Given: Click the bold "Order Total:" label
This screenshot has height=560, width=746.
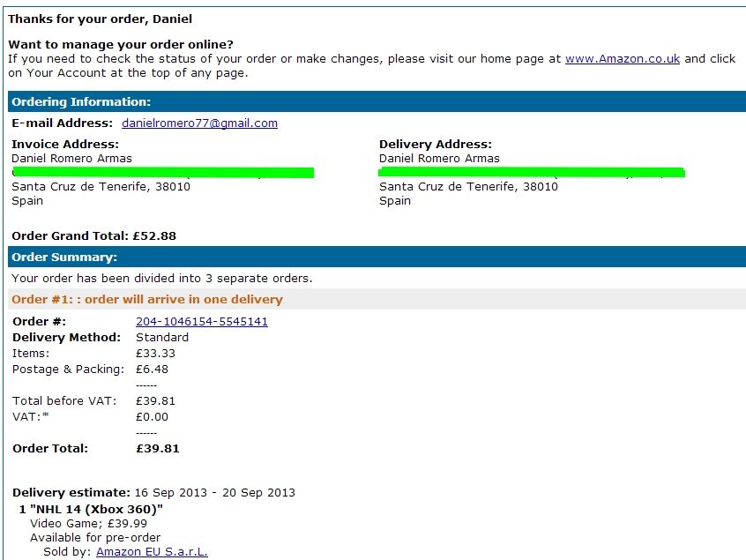Looking at the screenshot, I should (50, 449).
